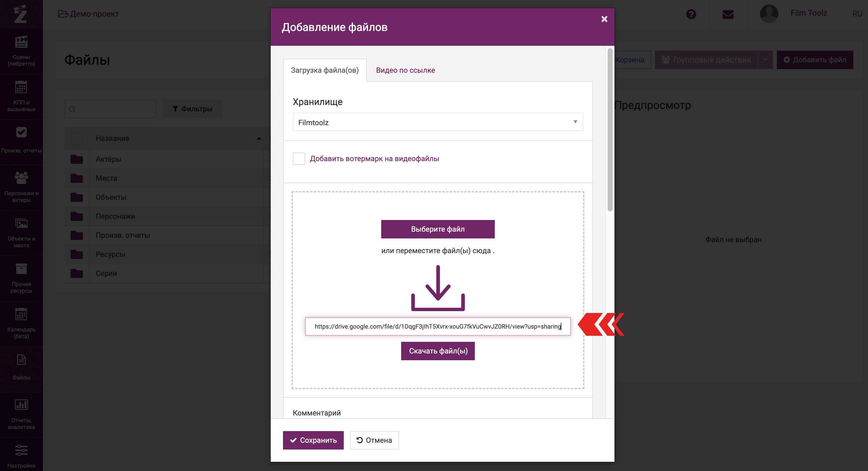Screen dimensions: 868x471
Task: Open Отчеты, аналитика sidebar section
Action: 21,415
